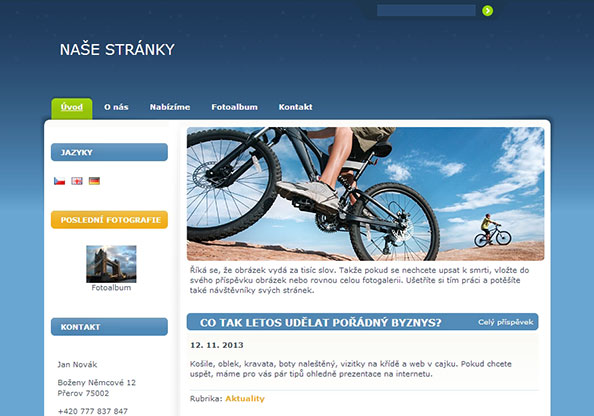Open the Kontakt page in navigation
This screenshot has width=594, height=416.
click(x=295, y=107)
